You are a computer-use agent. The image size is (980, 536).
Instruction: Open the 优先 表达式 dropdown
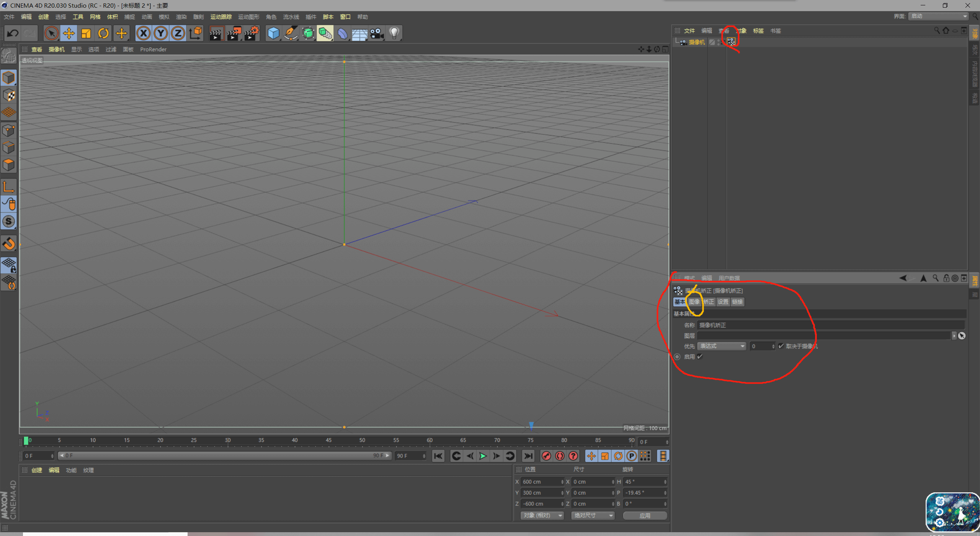coord(722,346)
